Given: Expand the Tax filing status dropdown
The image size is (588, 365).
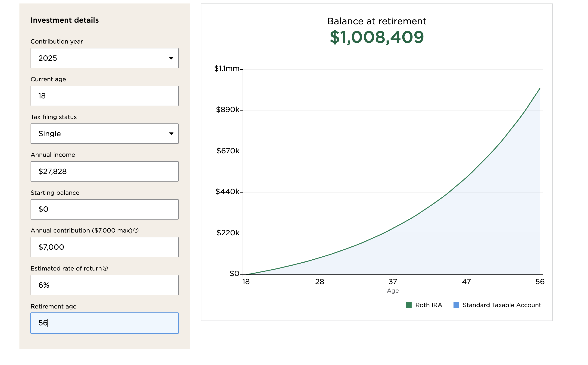Looking at the screenshot, I should pos(104,133).
